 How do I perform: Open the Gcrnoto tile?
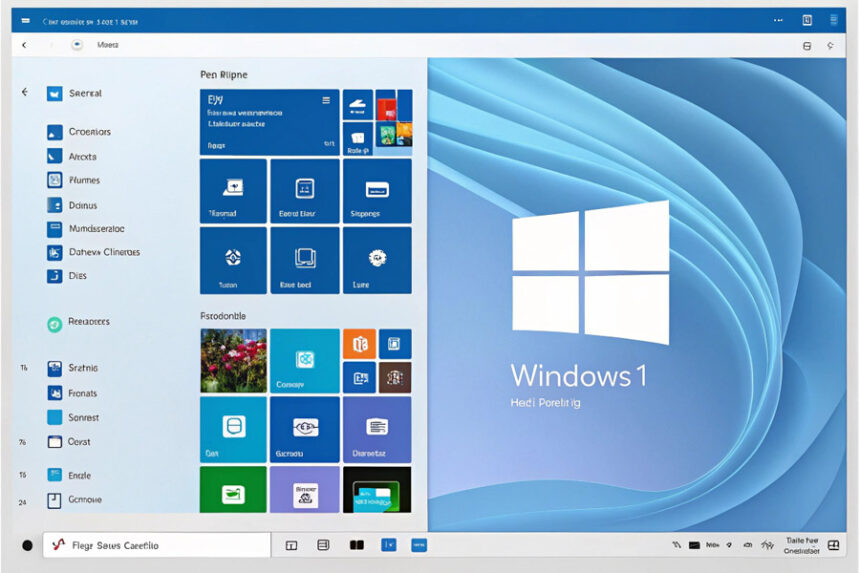pyautogui.click(x=304, y=429)
